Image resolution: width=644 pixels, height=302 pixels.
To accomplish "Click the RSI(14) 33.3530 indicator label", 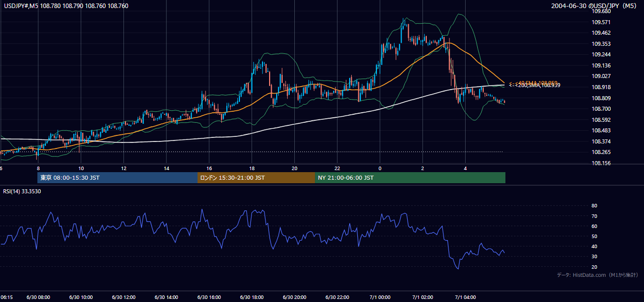I will (x=22, y=191).
